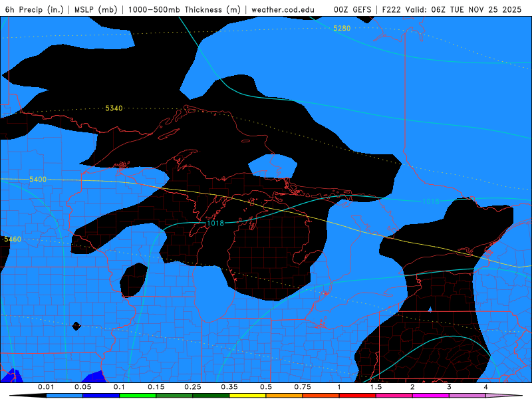Viewport: 532px width, 399px height.
Task: Click the 'F222' forecast hour text
Action: pos(391,9)
